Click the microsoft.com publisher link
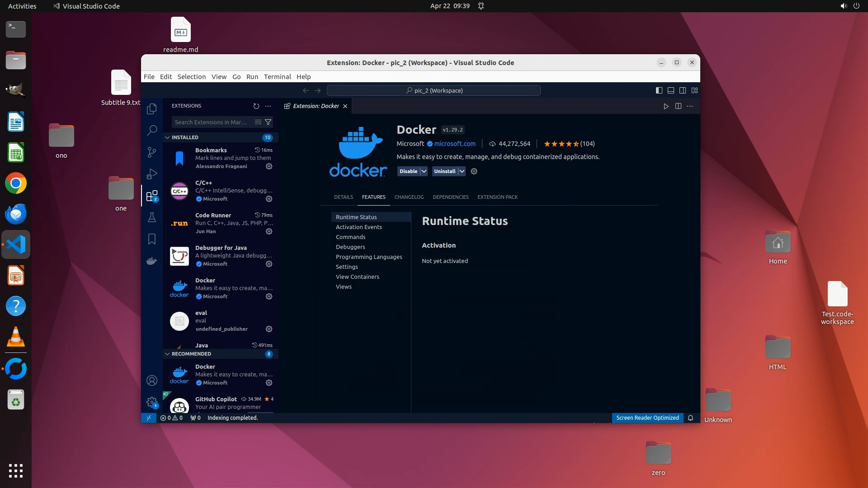 coord(454,144)
